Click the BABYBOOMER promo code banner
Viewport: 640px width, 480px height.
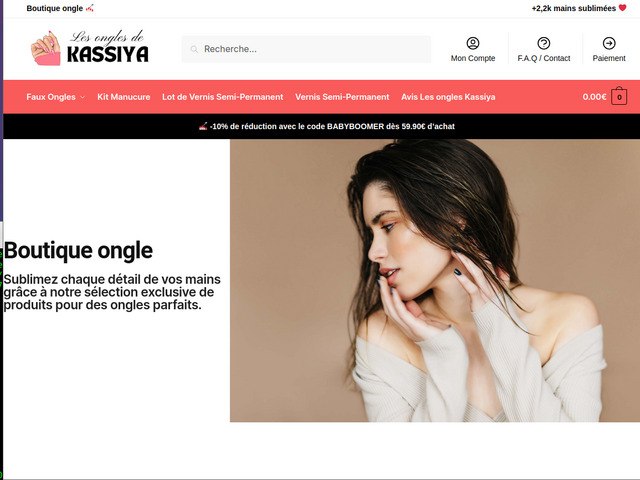click(327, 127)
